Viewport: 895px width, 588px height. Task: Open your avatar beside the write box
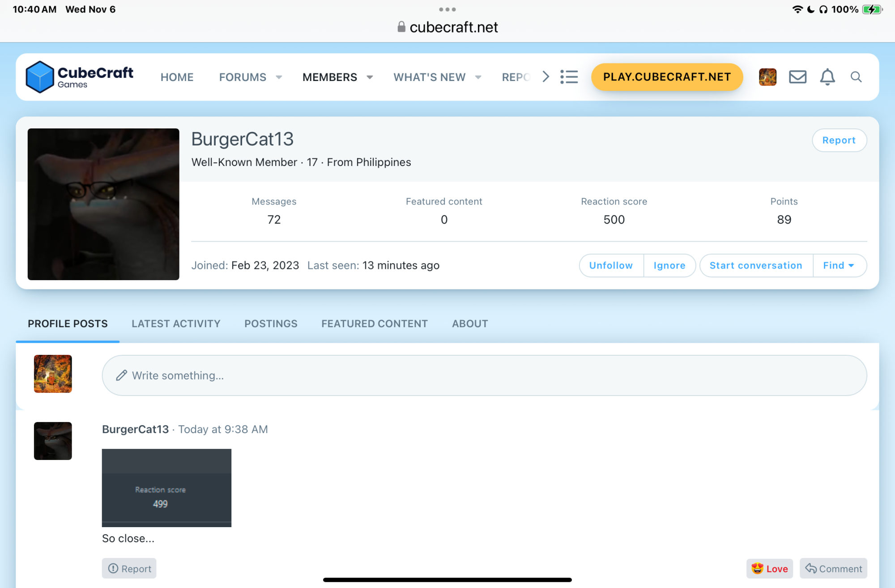pyautogui.click(x=53, y=374)
